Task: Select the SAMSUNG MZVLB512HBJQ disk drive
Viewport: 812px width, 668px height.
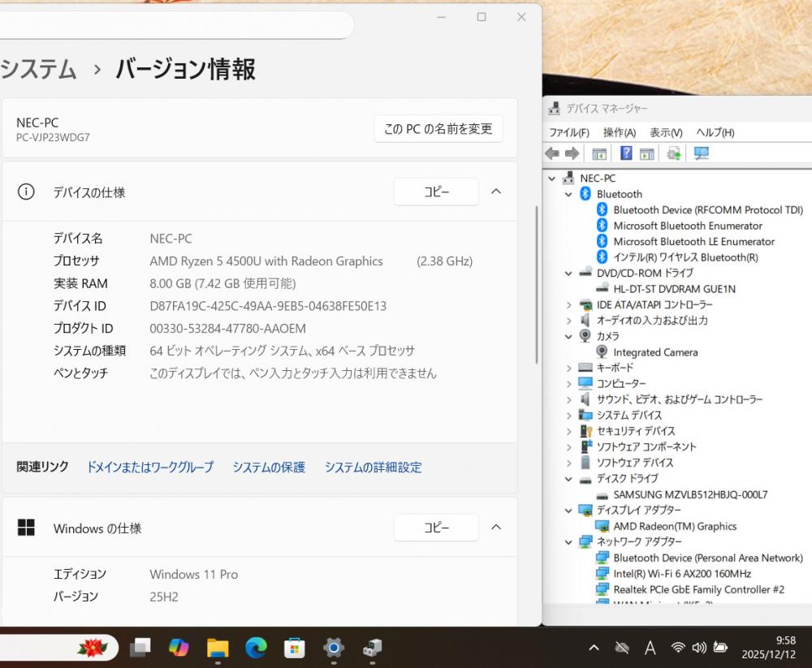Action: click(x=690, y=494)
